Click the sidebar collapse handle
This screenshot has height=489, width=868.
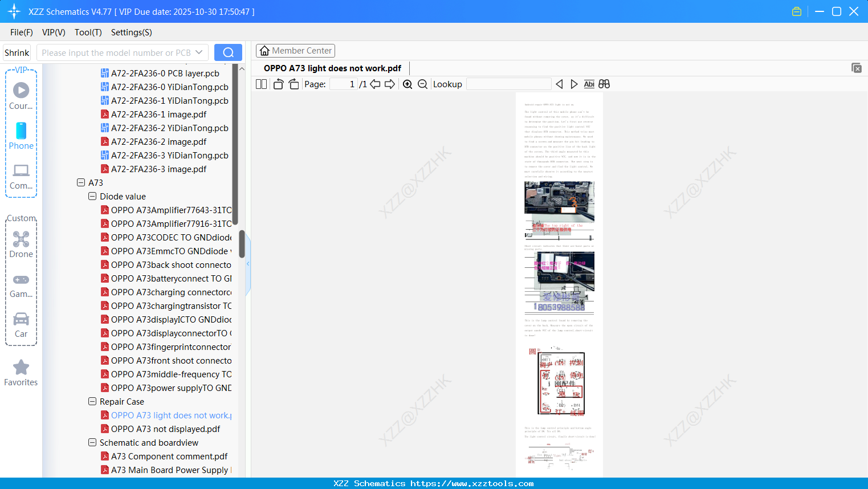[248, 264]
